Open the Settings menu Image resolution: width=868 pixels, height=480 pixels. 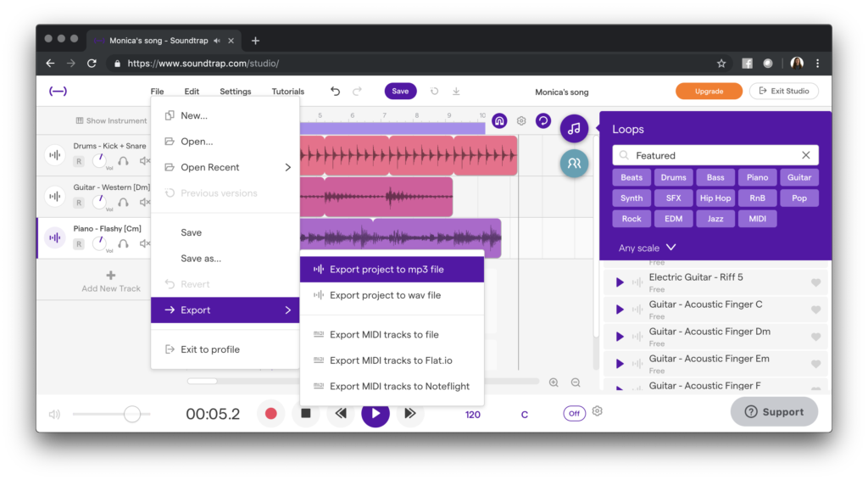point(236,92)
